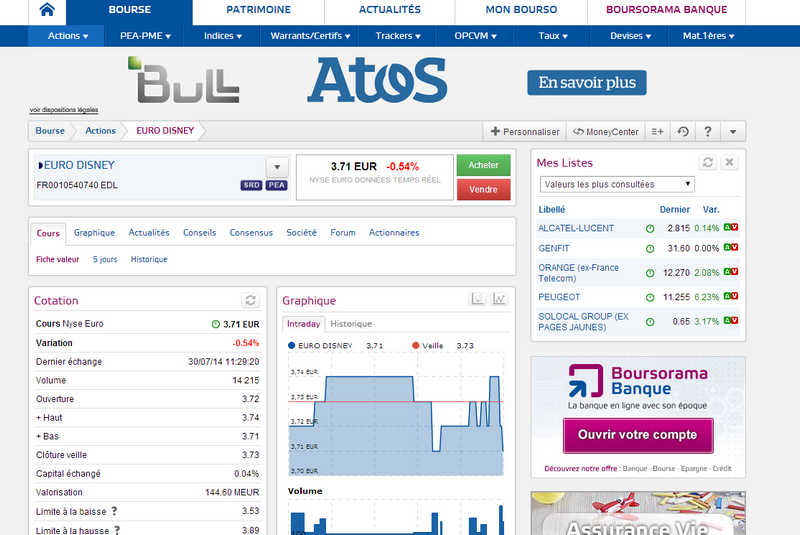
Task: Click Actions in the breadcrumb
Action: click(x=100, y=131)
